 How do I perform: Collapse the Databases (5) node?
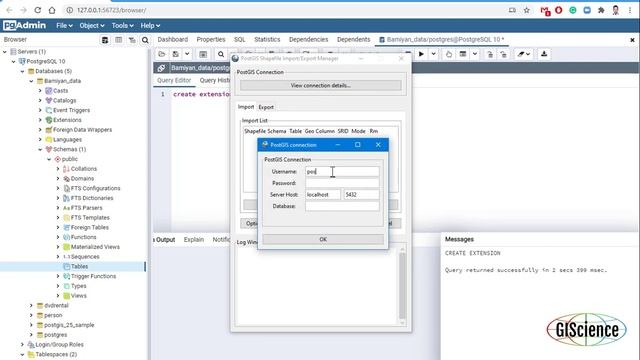(x=22, y=71)
